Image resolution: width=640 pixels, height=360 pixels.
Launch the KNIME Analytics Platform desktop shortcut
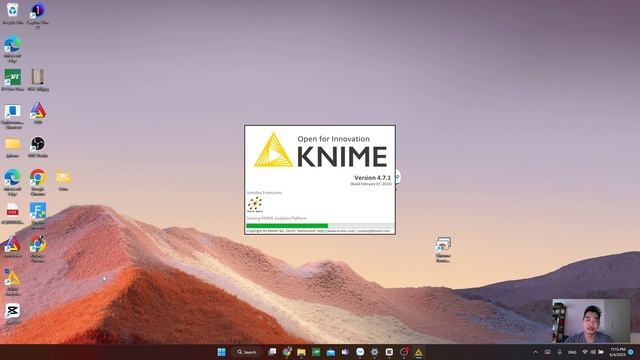pyautogui.click(x=13, y=282)
